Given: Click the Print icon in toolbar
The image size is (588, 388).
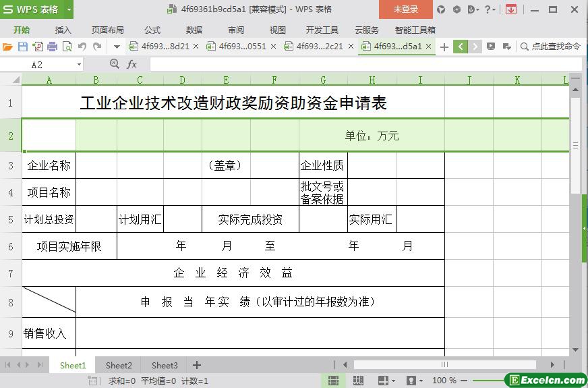Looking at the screenshot, I should (x=52, y=47).
